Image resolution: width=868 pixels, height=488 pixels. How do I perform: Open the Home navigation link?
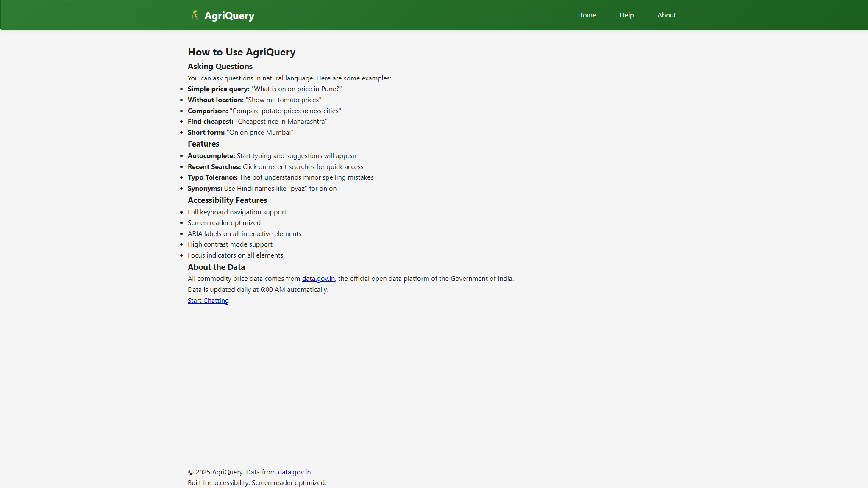pyautogui.click(x=587, y=15)
